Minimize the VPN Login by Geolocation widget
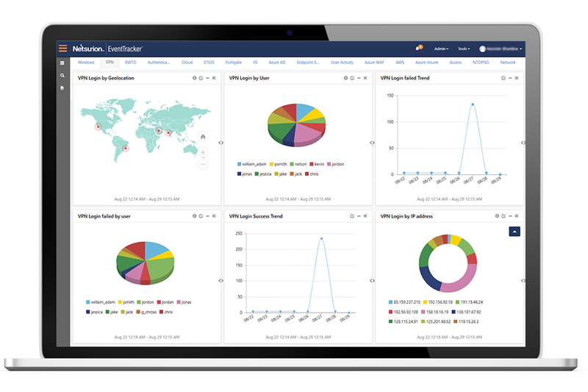Screen dimensions: 588x392 [207, 78]
